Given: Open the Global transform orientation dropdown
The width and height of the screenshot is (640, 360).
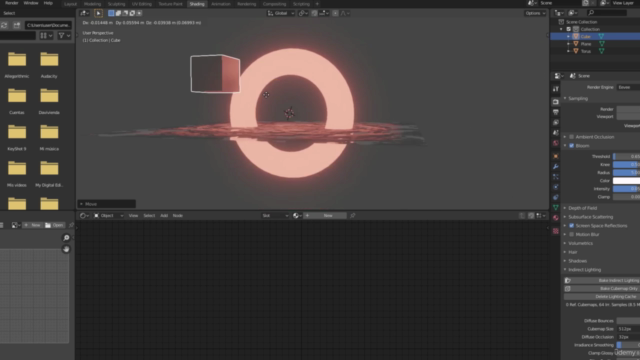Looking at the screenshot, I should pos(281,13).
